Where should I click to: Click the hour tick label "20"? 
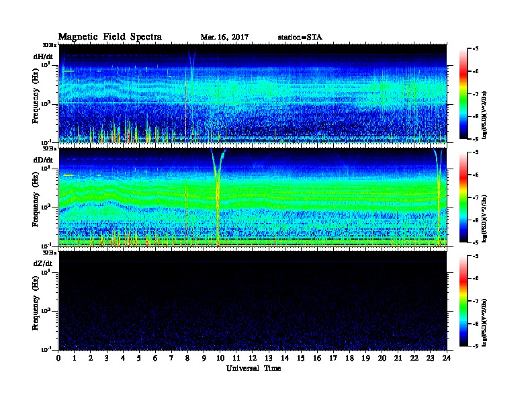[x=382, y=358]
